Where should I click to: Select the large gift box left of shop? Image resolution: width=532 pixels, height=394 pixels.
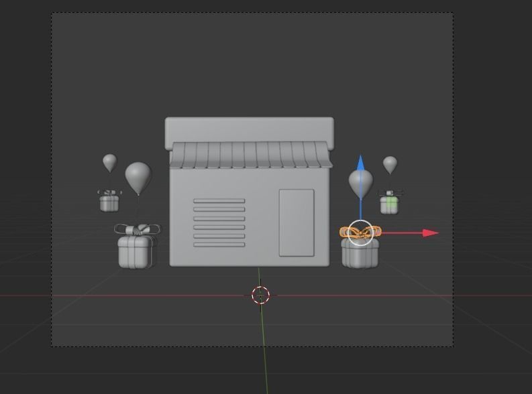pyautogui.click(x=136, y=253)
